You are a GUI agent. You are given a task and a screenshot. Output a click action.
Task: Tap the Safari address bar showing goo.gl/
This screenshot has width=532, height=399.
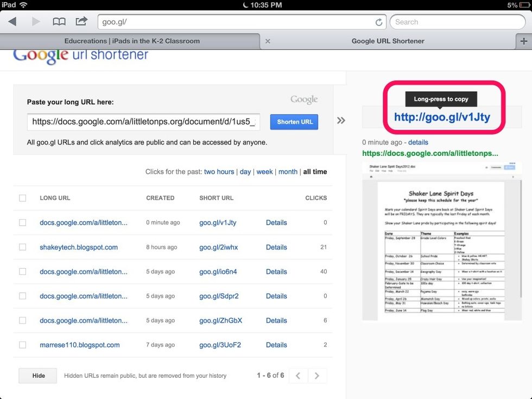[242, 22]
